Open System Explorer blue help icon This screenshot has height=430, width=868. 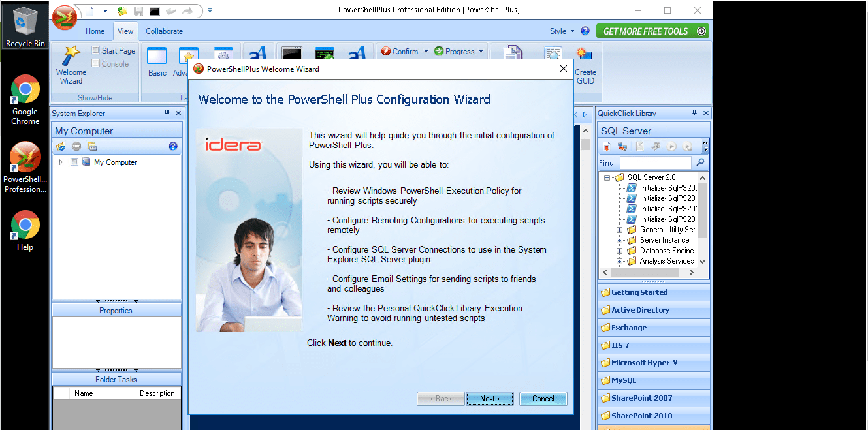point(173,146)
